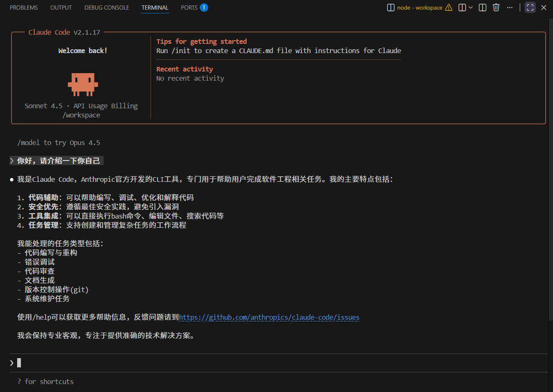
Task: Click the 'Recent activity' heading
Action: click(x=185, y=69)
